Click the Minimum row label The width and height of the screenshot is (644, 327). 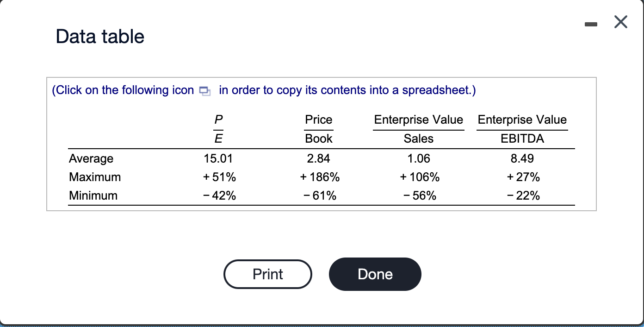tap(93, 195)
